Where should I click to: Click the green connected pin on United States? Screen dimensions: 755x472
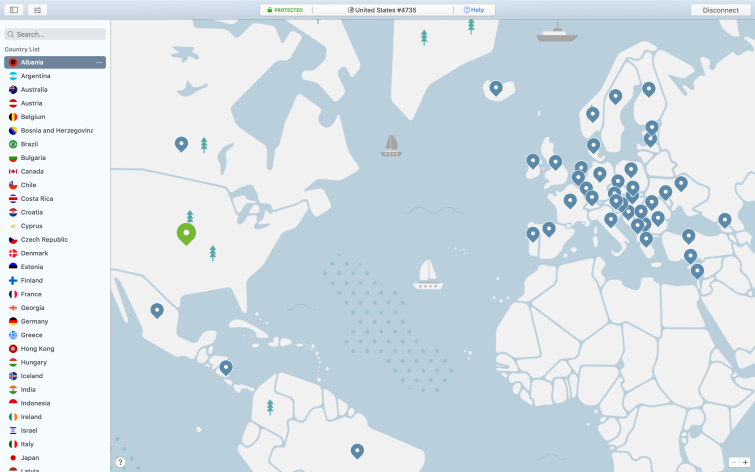click(x=186, y=234)
